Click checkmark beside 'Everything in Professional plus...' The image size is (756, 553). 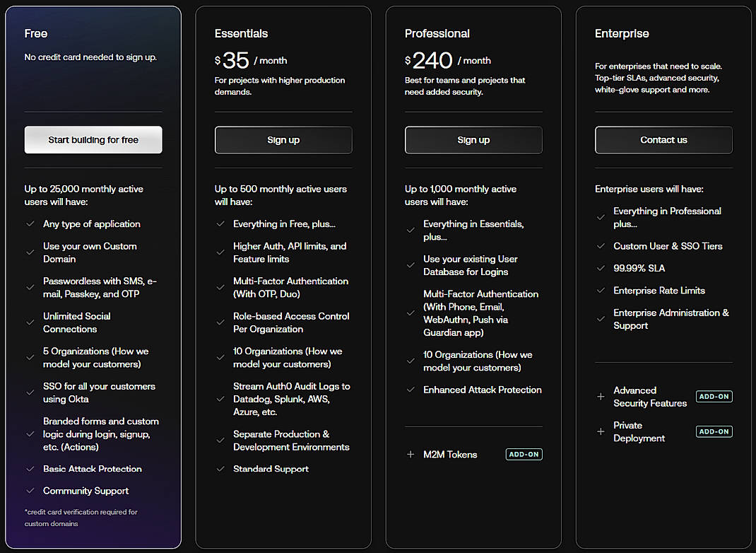point(601,217)
